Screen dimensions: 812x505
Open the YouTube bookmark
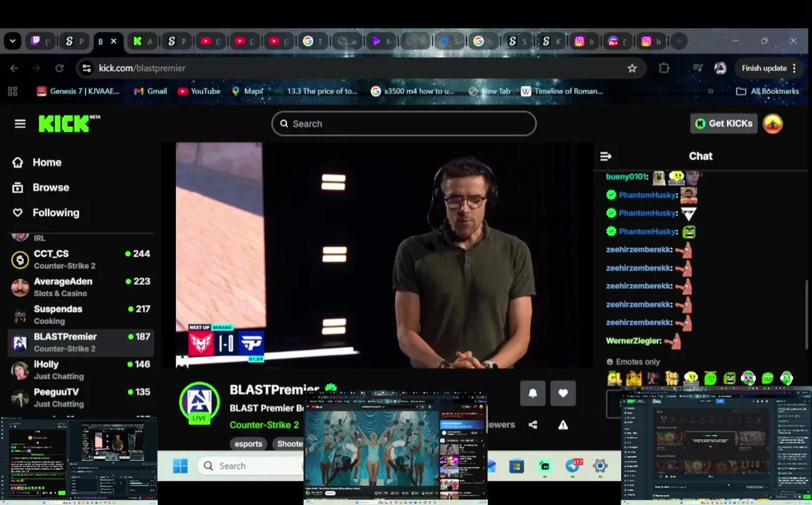pyautogui.click(x=199, y=92)
